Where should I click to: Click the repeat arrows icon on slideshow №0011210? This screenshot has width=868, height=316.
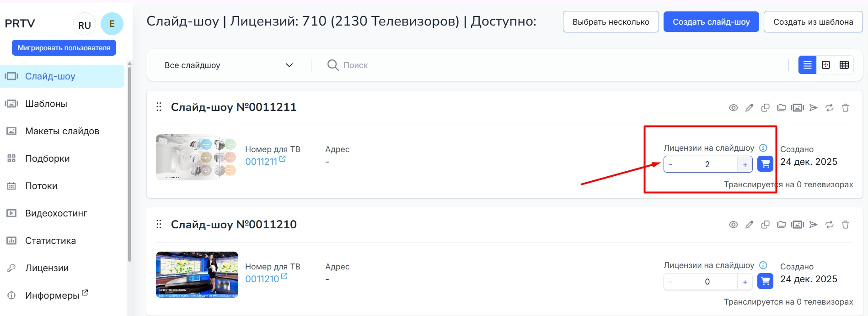click(829, 225)
